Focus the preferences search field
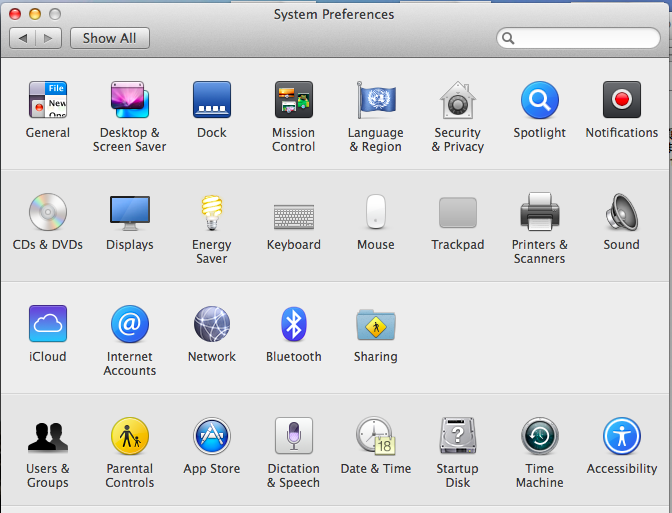This screenshot has height=513, width=672. (x=578, y=38)
